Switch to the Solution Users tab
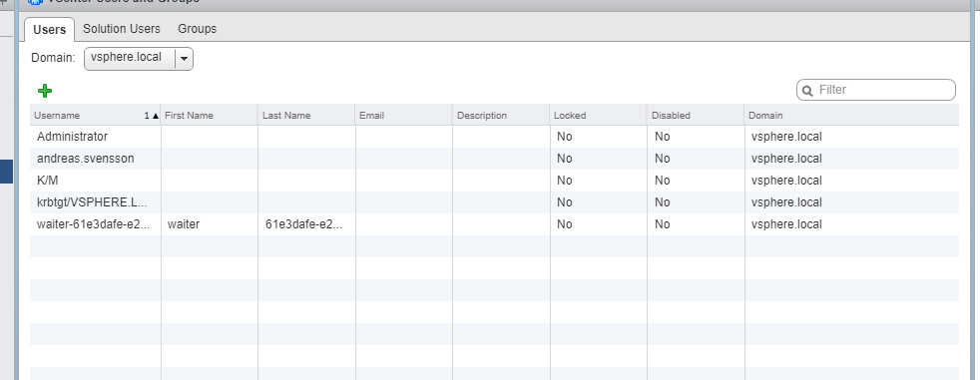Image resolution: width=980 pixels, height=380 pixels. [121, 29]
